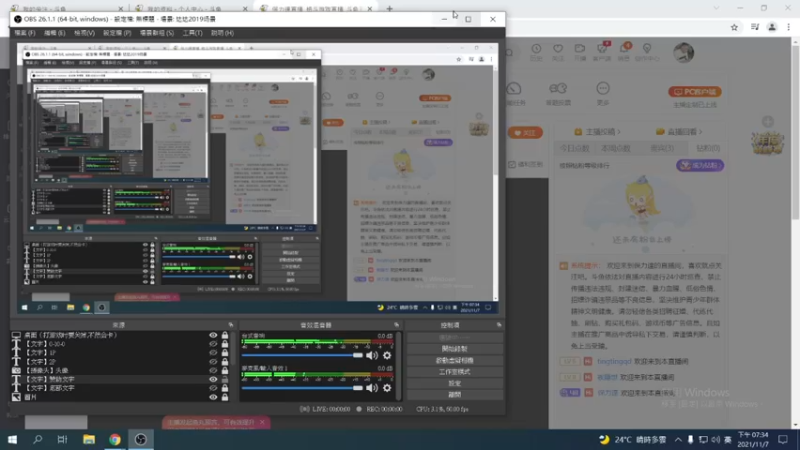The width and height of the screenshot is (800, 450).
Task: Pop out the 音效混音器 mixer dock
Action: [x=396, y=324]
